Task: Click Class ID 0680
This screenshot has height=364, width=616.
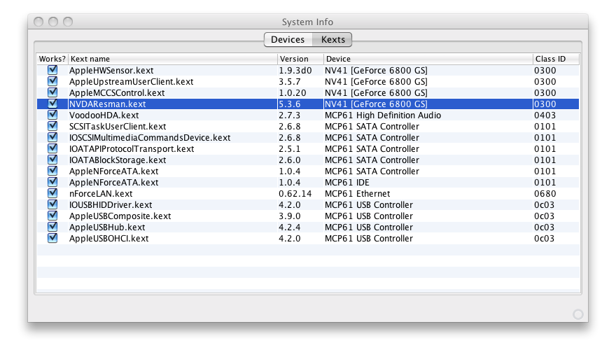Action: tap(545, 194)
